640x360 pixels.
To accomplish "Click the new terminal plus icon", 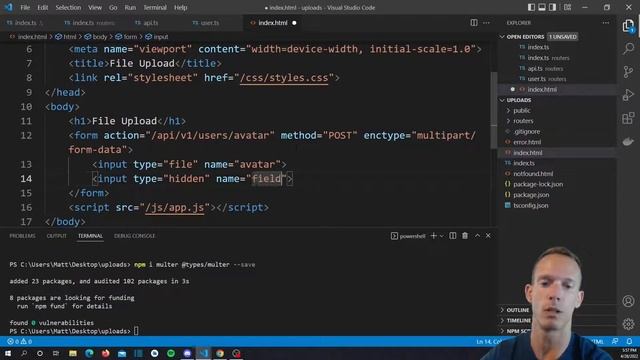I will tap(433, 236).
